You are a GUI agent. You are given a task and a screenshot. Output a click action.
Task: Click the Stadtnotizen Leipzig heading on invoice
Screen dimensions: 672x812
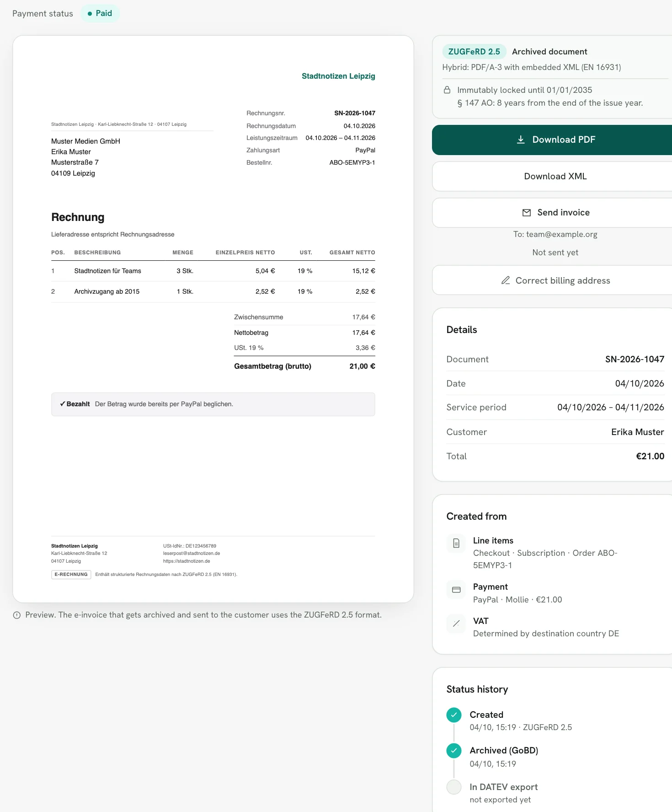[x=338, y=76]
